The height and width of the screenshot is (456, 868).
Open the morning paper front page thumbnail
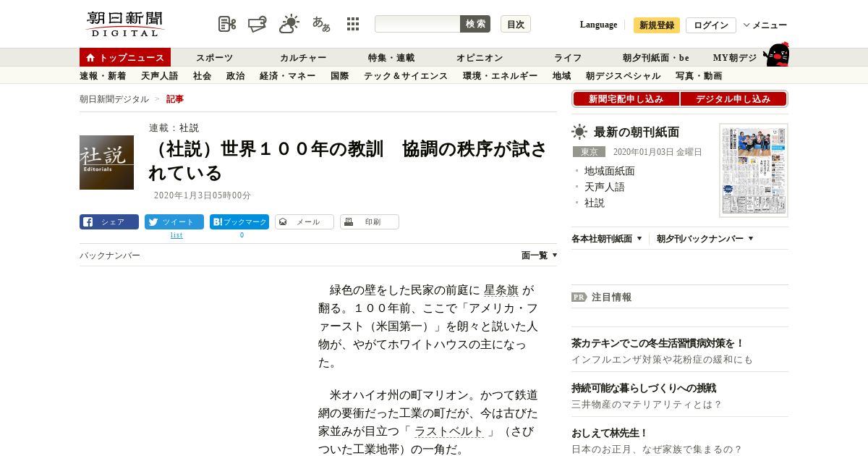click(754, 170)
